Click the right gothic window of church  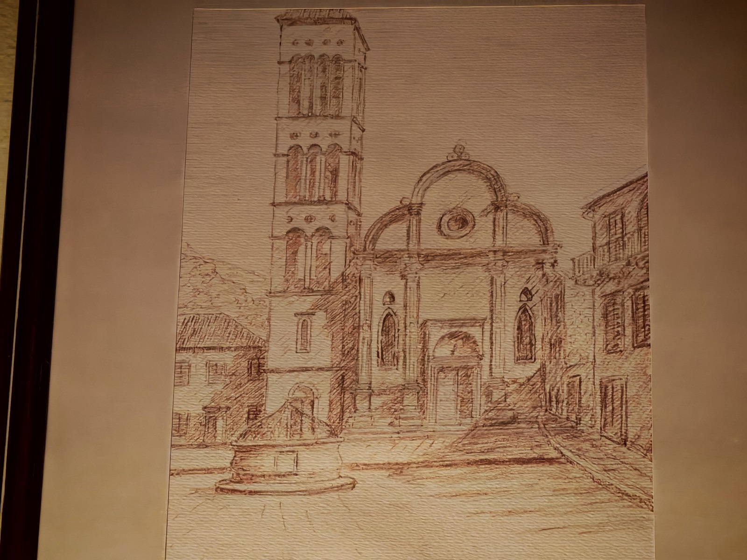coord(525,334)
